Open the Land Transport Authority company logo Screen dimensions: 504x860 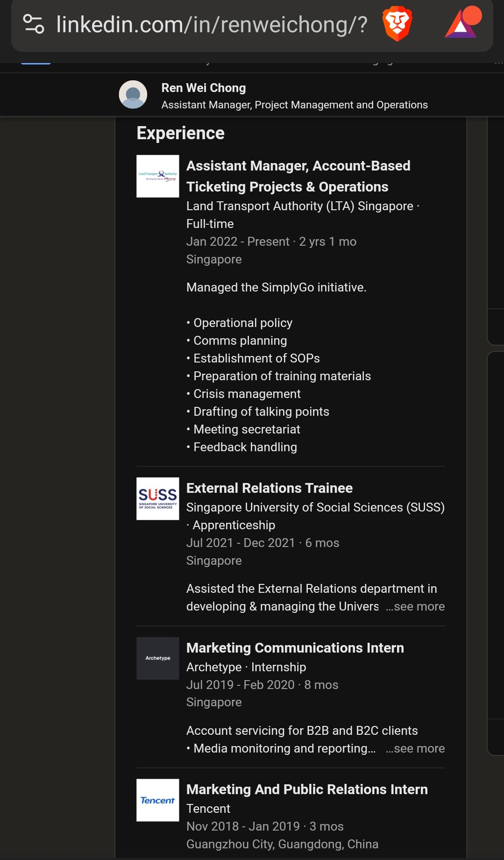point(158,176)
